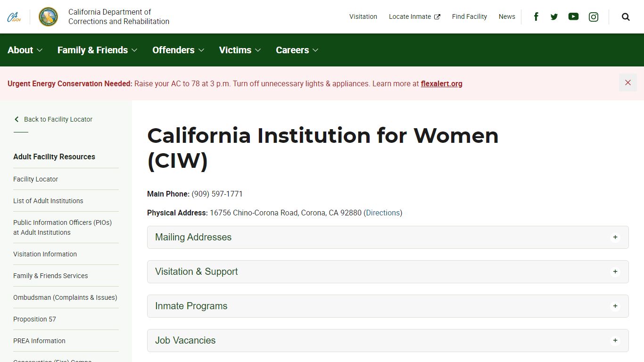Open CDCR YouTube channel icon
This screenshot has width=644, height=362.
[573, 16]
